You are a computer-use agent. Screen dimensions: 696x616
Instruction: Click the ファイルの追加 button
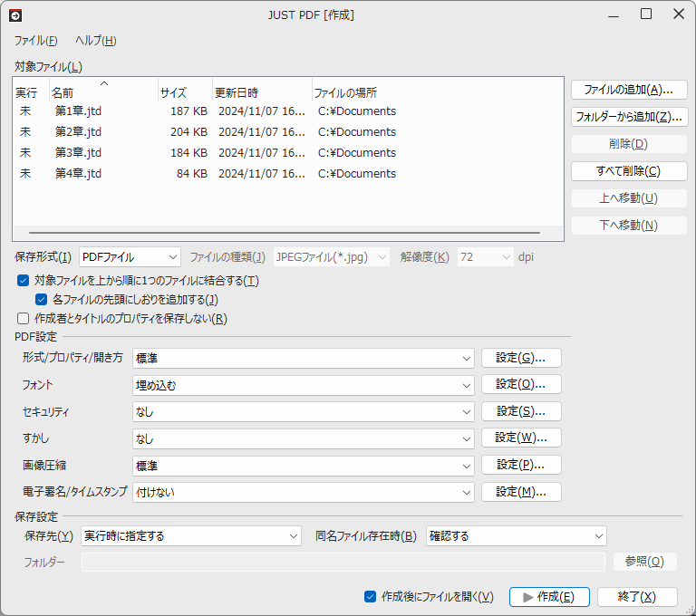629,90
